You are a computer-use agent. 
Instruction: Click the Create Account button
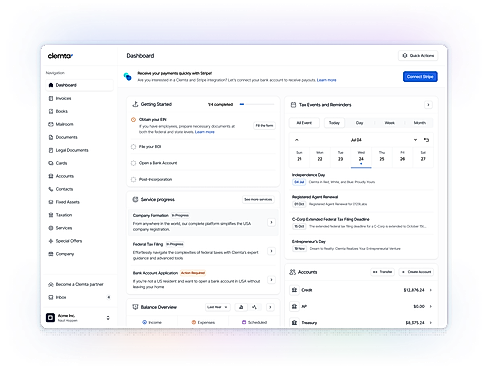click(x=416, y=272)
